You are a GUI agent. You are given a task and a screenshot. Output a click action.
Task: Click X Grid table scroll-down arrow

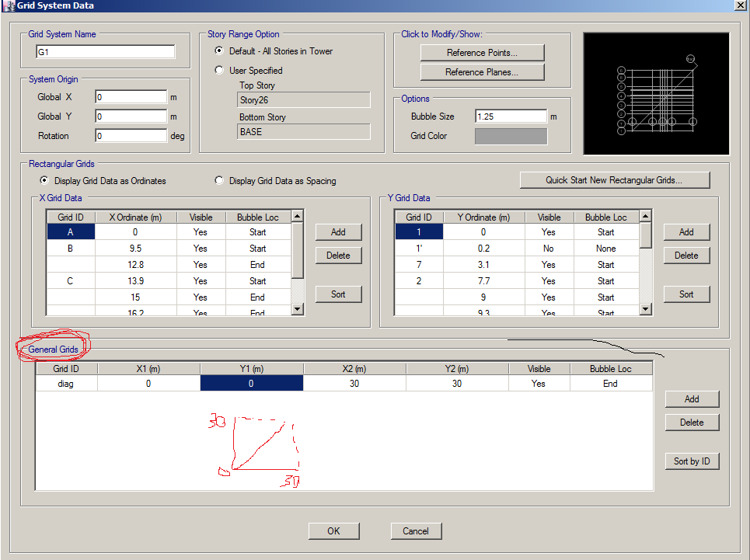pyautogui.click(x=298, y=309)
